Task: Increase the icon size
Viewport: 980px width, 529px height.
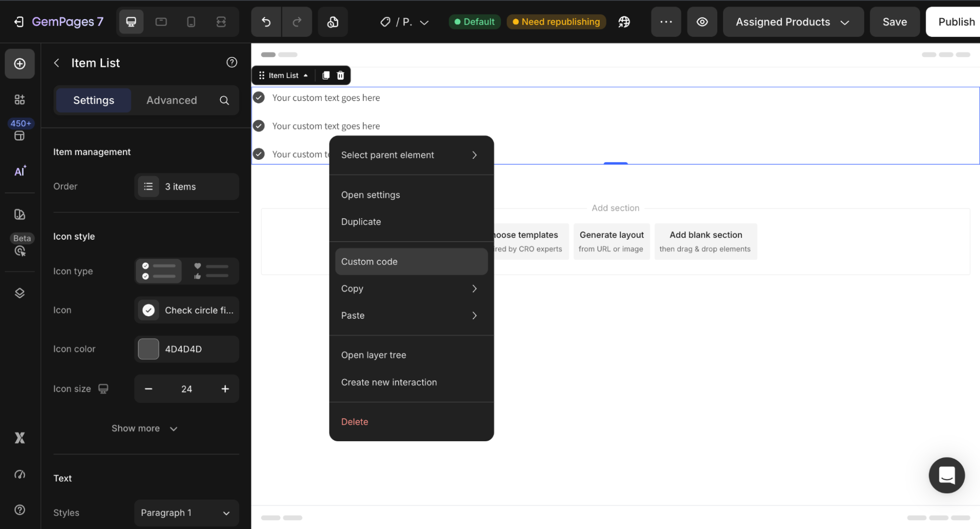Action: coord(225,389)
